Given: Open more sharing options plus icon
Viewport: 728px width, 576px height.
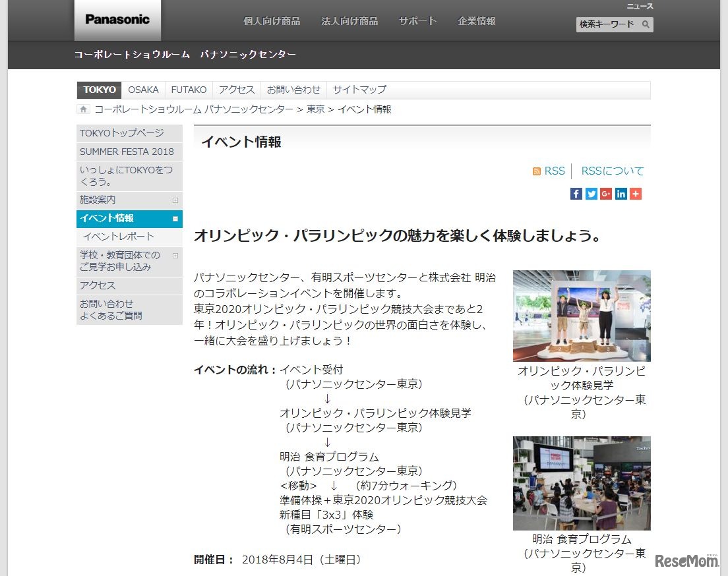Looking at the screenshot, I should coord(636,194).
